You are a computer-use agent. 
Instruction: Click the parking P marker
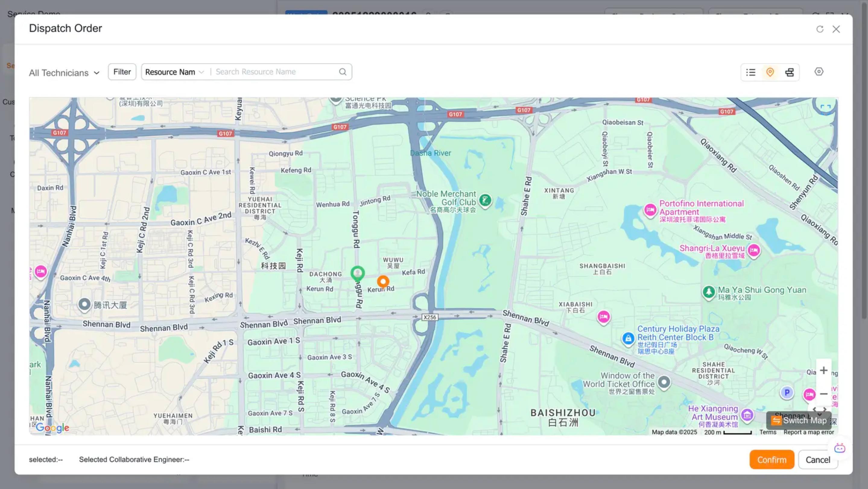point(787,393)
